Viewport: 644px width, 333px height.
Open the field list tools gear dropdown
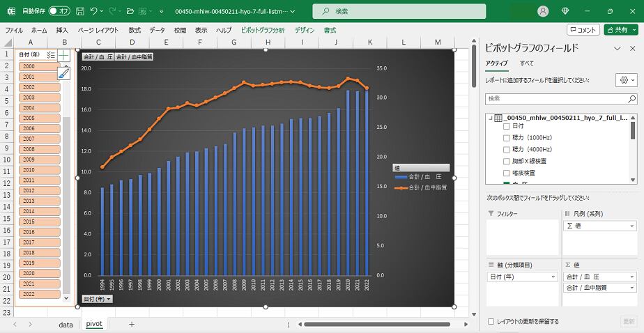coord(627,80)
